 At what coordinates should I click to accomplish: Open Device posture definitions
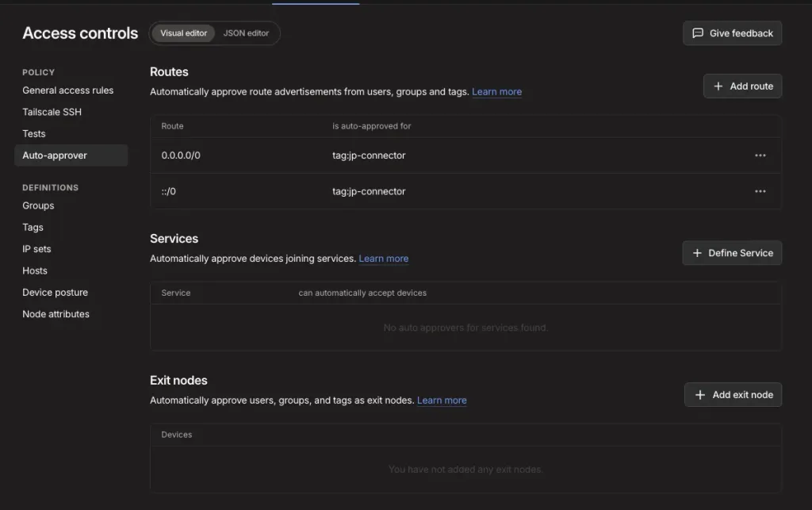55,293
